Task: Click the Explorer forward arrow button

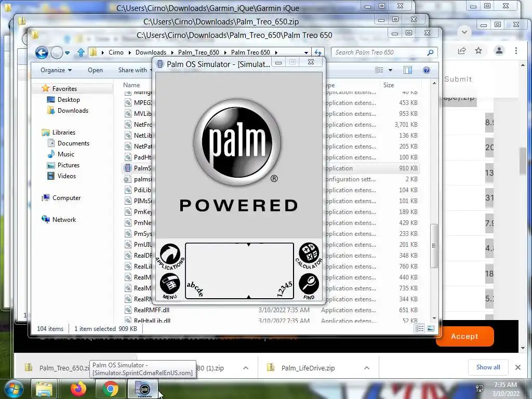Action: pyautogui.click(x=57, y=52)
